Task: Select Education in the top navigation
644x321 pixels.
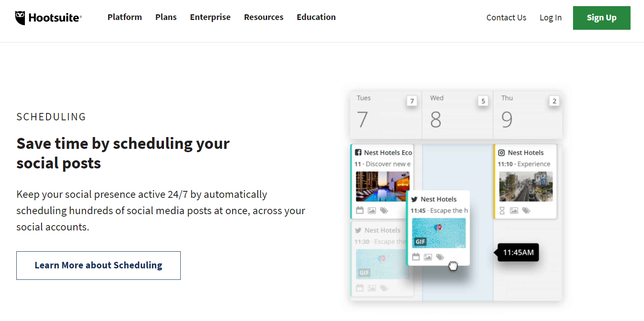Action: 316,17
